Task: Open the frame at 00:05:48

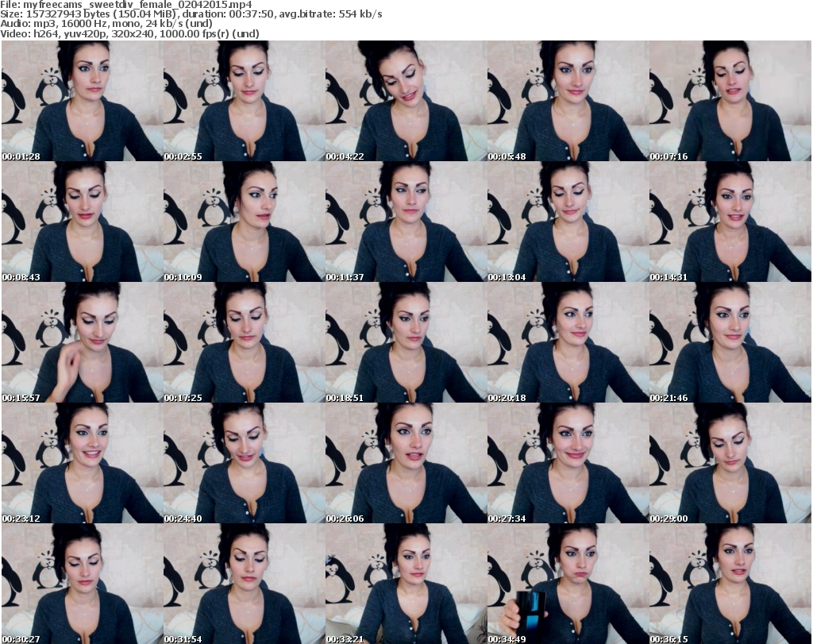Action: (568, 101)
